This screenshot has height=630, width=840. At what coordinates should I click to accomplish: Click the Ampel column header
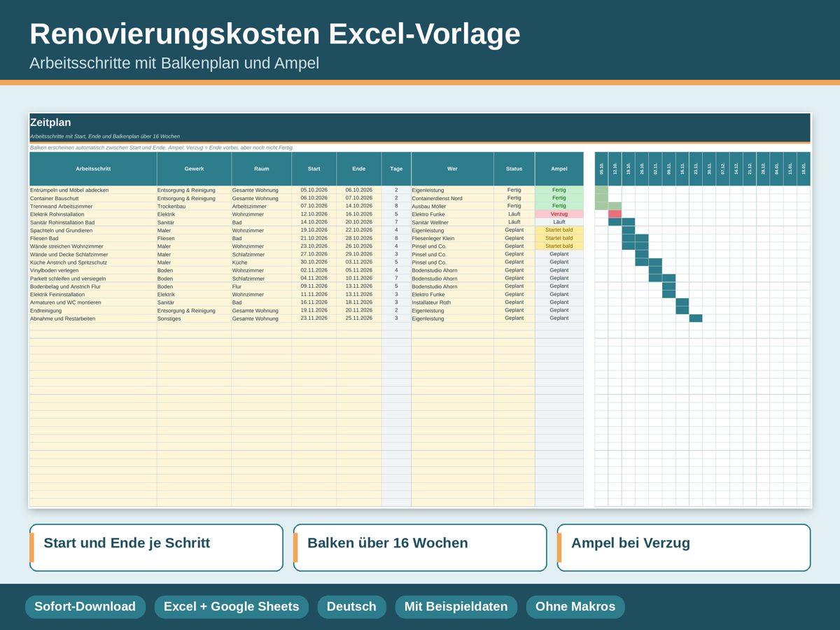click(559, 169)
